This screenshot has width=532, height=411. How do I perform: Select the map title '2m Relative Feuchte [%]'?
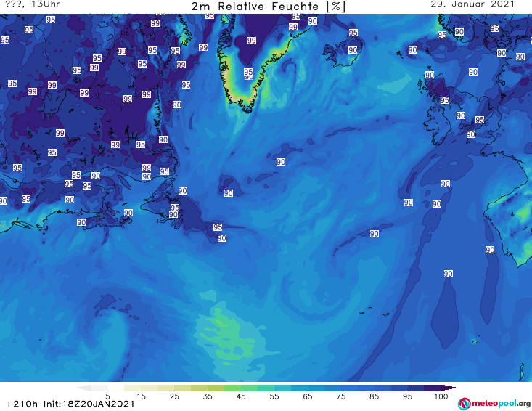269,7
